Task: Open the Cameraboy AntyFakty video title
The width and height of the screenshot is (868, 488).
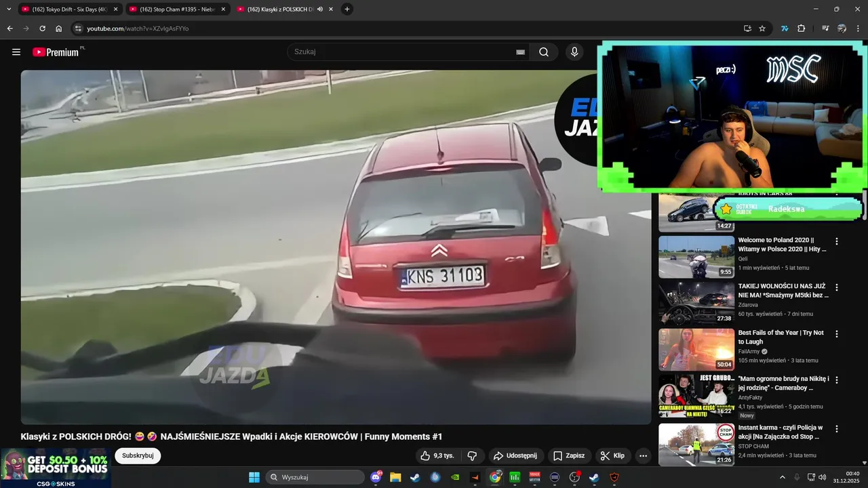Action: [783, 384]
